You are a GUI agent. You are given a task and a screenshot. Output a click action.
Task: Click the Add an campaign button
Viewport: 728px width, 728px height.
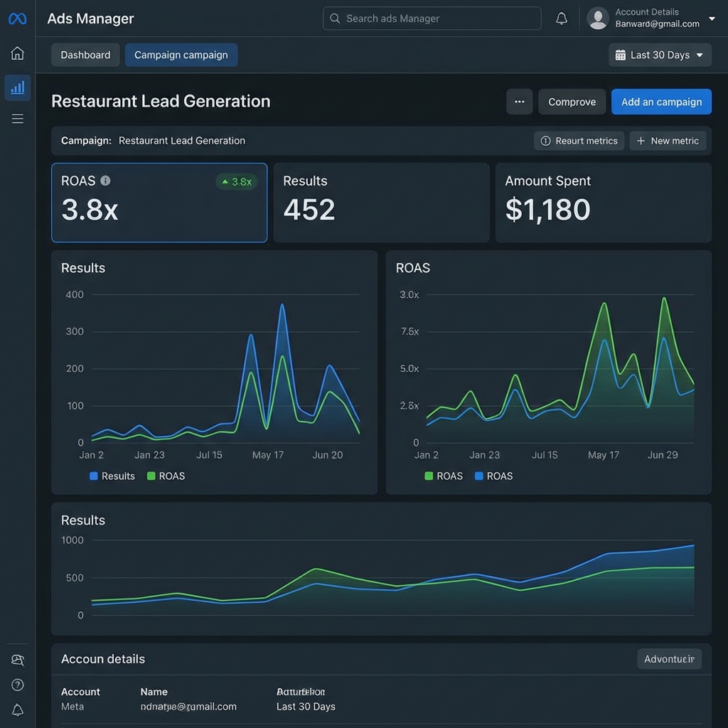tap(661, 102)
